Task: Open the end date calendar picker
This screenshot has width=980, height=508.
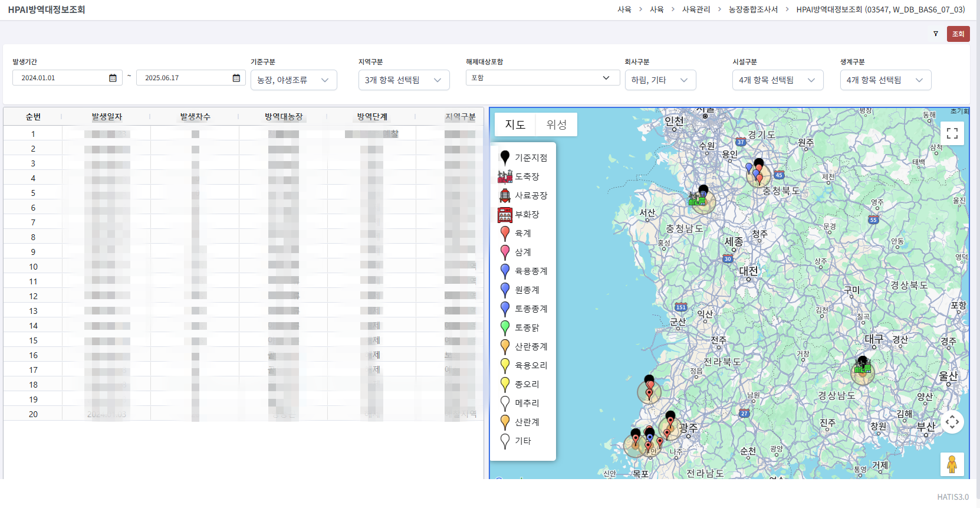Action: pyautogui.click(x=236, y=78)
